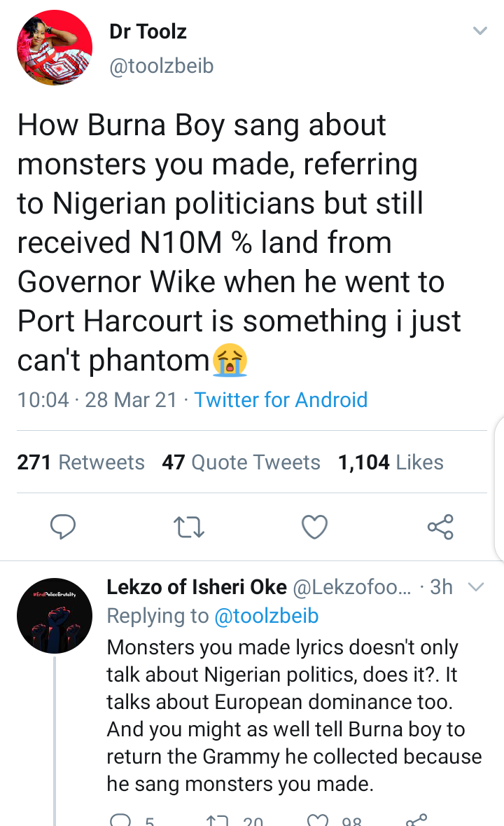The width and height of the screenshot is (504, 826).
Task: Reply to Dr Toolz's main tweet
Action: [x=64, y=527]
